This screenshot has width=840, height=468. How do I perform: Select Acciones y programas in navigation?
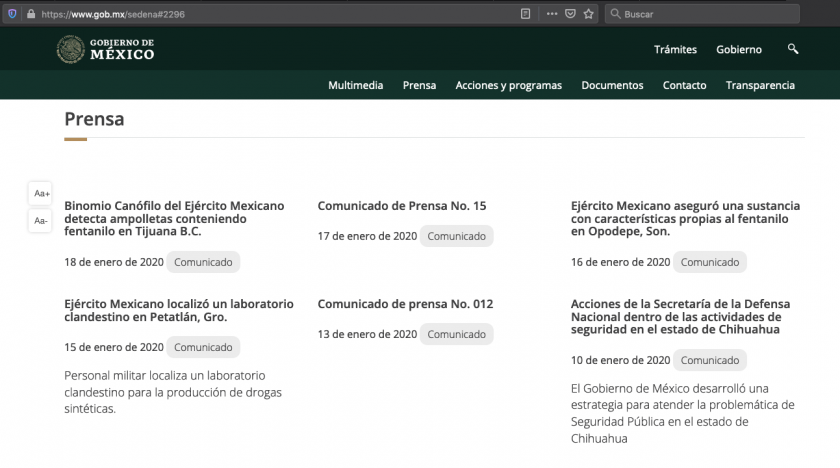[508, 85]
